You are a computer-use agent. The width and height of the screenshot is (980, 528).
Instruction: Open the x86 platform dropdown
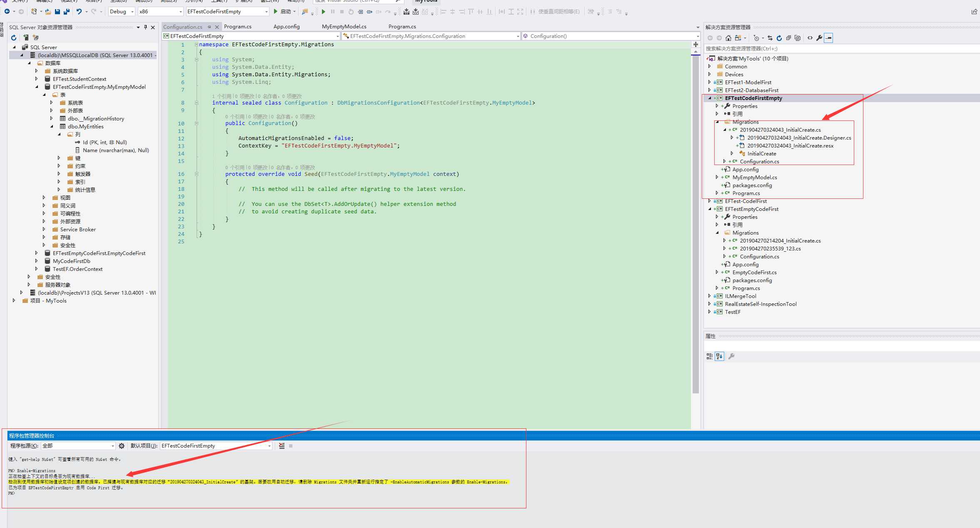pos(160,12)
